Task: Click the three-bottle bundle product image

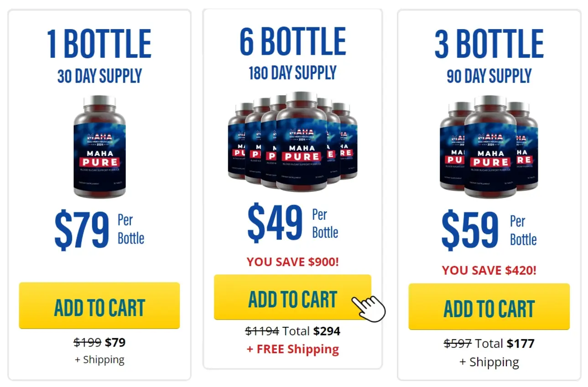Action: coord(489,147)
